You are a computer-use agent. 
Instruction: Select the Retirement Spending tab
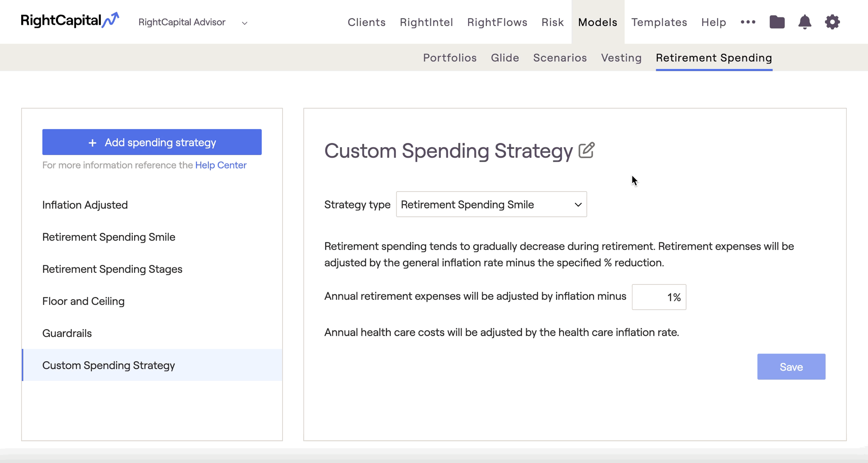[x=714, y=58]
